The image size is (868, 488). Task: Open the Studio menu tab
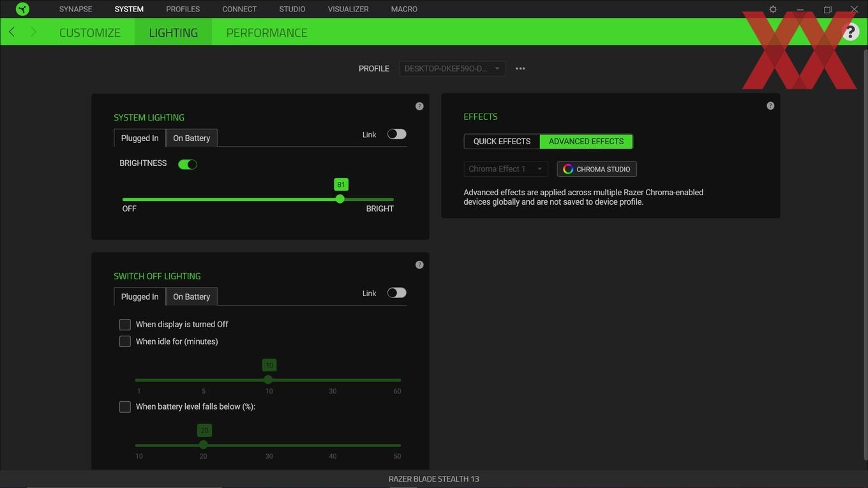pos(292,9)
